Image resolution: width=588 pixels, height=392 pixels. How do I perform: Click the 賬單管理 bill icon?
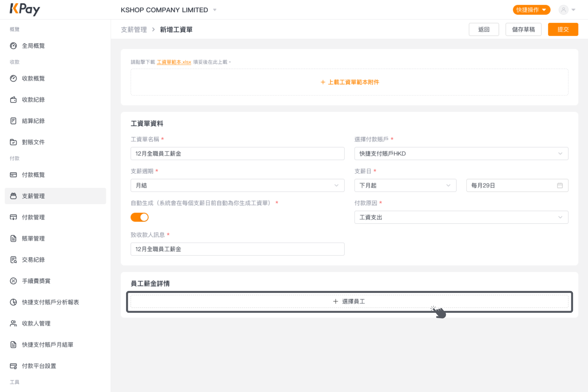tap(13, 239)
